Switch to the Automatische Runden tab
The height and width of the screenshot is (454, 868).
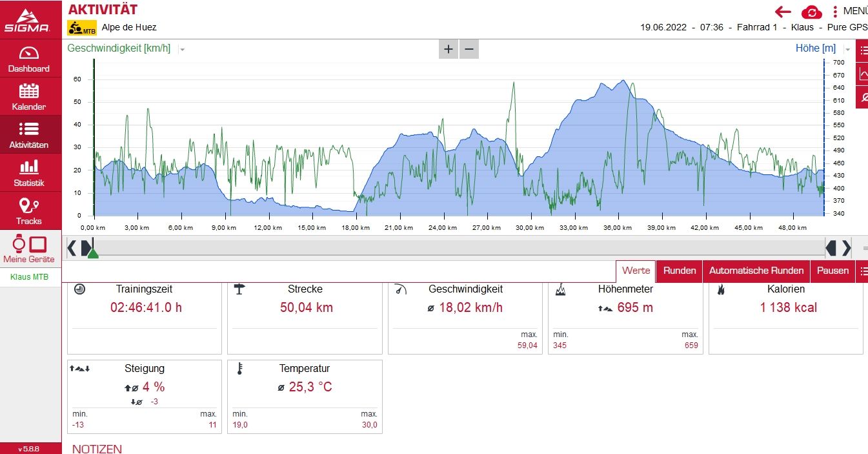pyautogui.click(x=756, y=271)
